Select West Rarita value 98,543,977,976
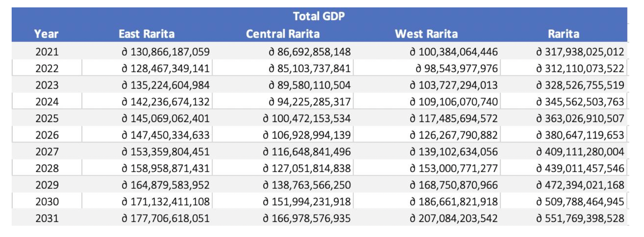644x237 pixels. [x=457, y=68]
